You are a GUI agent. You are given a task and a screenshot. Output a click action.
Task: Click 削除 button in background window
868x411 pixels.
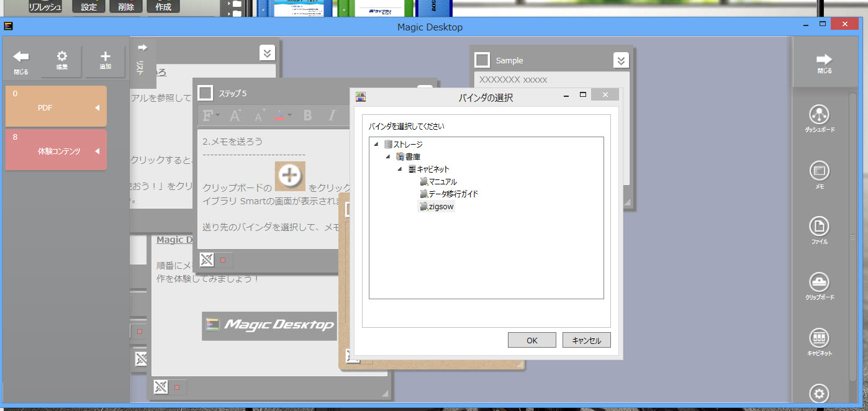click(x=126, y=7)
